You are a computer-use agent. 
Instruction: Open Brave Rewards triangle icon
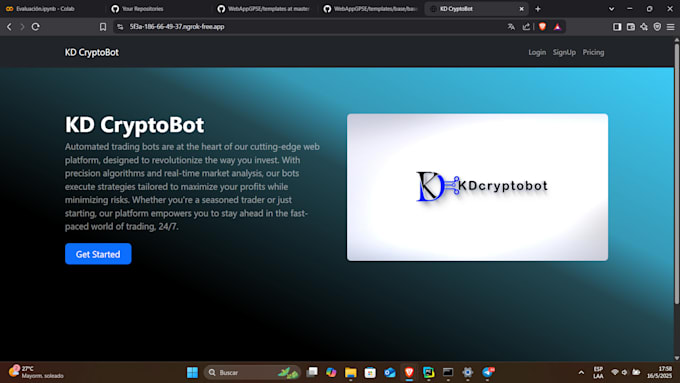coord(557,27)
